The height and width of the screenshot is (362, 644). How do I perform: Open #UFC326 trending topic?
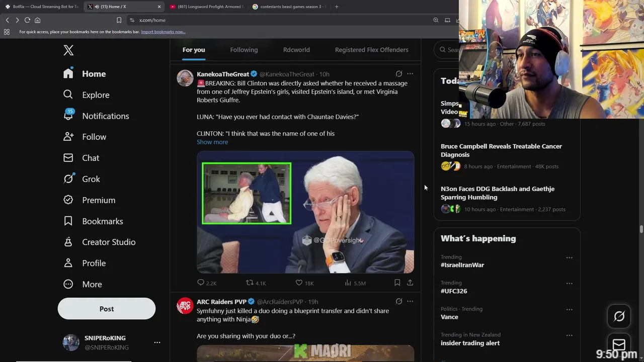tap(454, 291)
